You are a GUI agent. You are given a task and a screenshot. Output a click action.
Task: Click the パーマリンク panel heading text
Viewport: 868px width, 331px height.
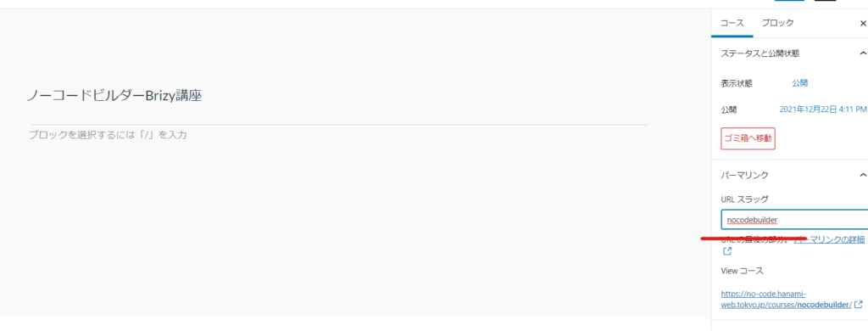pos(744,175)
